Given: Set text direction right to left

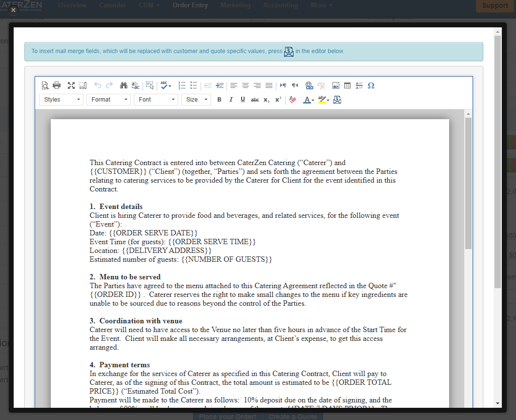Looking at the screenshot, I should 295,85.
